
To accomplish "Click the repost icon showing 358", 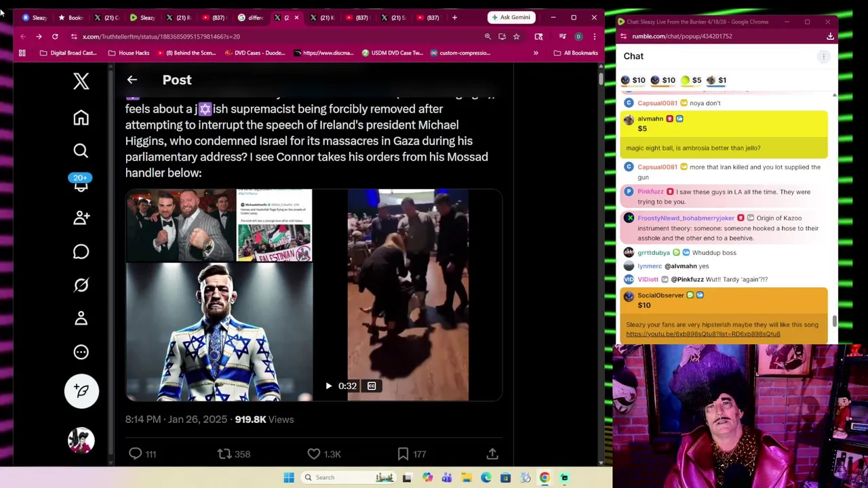I will coord(224,453).
